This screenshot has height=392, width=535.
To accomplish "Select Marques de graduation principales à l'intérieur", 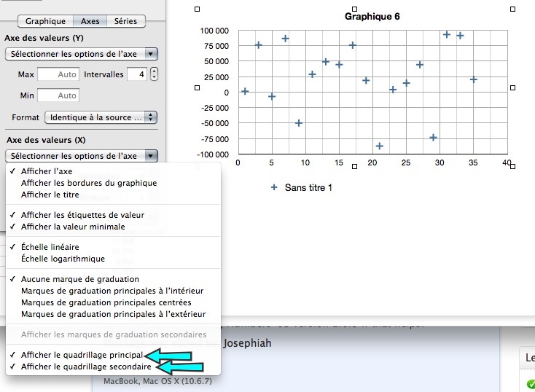I will (x=113, y=291).
